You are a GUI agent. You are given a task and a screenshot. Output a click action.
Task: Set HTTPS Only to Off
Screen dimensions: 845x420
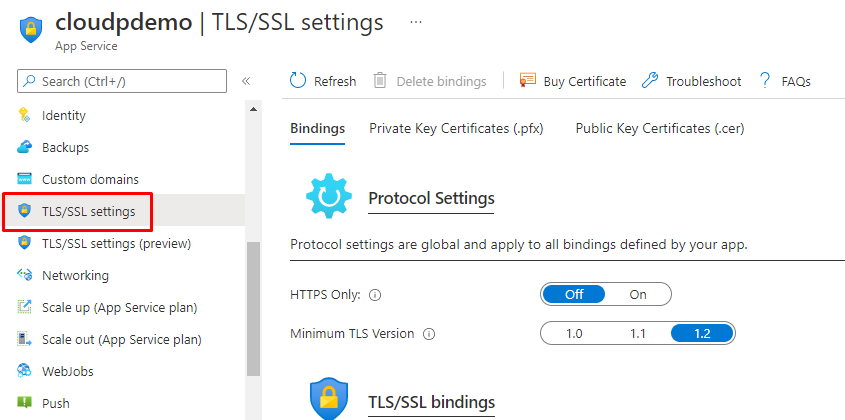574,294
